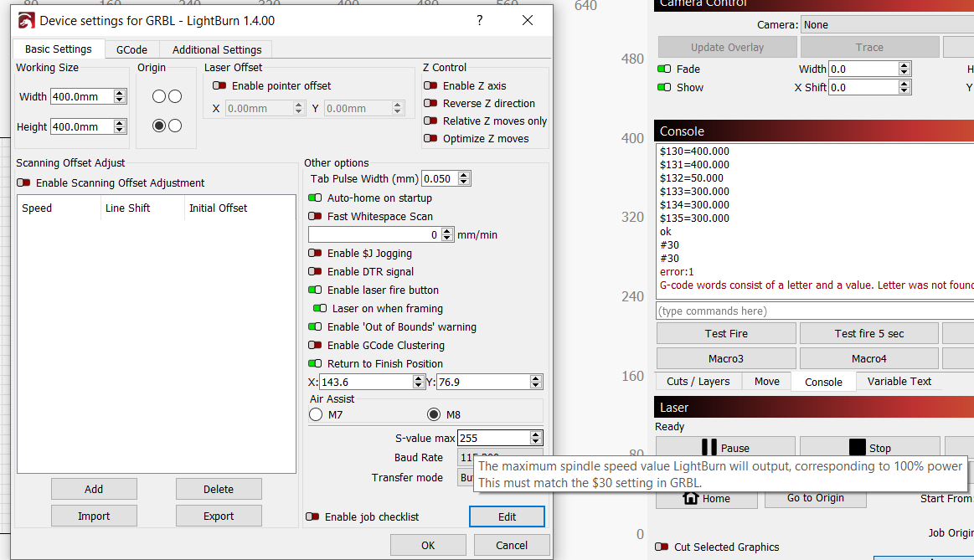Select bottom-left origin radio button

159,126
